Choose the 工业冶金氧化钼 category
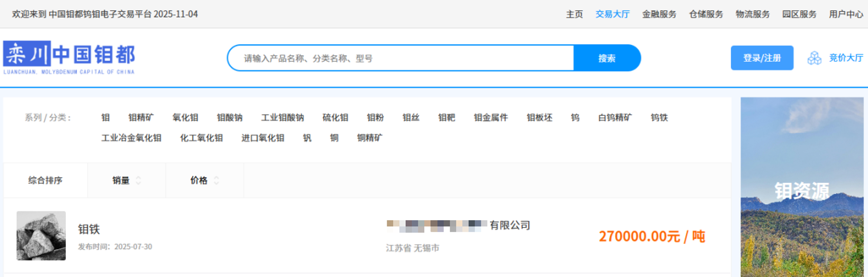Image resolution: width=868 pixels, height=277 pixels. [132, 138]
